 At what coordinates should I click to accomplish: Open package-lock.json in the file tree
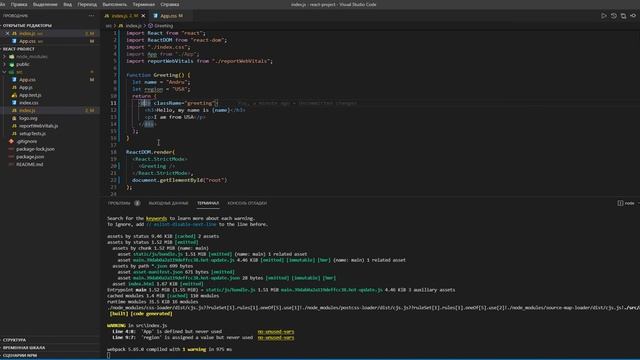pyautogui.click(x=35, y=149)
